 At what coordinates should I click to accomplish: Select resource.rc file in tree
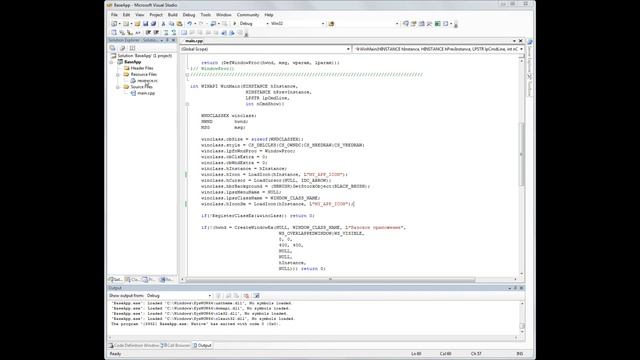click(147, 81)
